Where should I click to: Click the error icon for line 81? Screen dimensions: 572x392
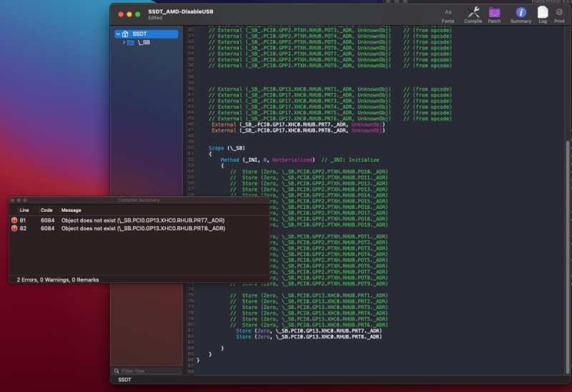point(14,220)
